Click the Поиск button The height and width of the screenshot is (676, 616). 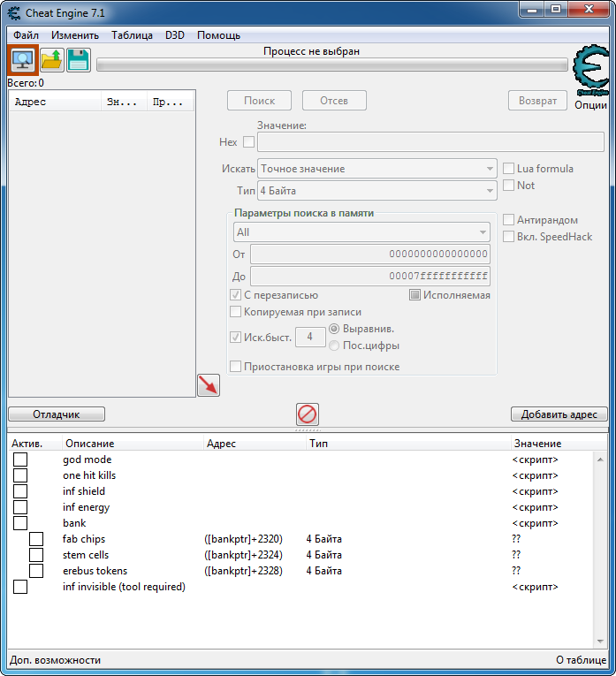(260, 101)
